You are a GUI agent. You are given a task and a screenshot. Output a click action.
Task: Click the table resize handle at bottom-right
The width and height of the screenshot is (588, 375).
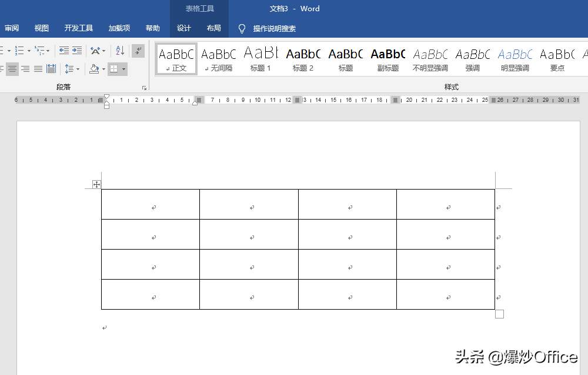tap(499, 314)
